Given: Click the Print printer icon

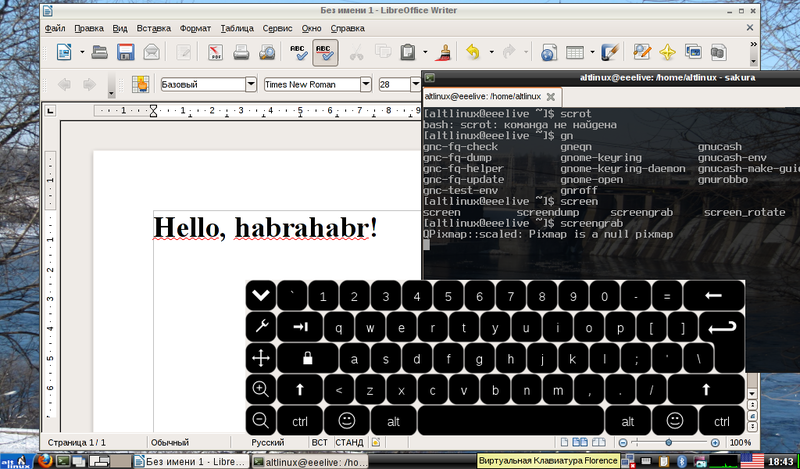Looking at the screenshot, I should pos(241,52).
